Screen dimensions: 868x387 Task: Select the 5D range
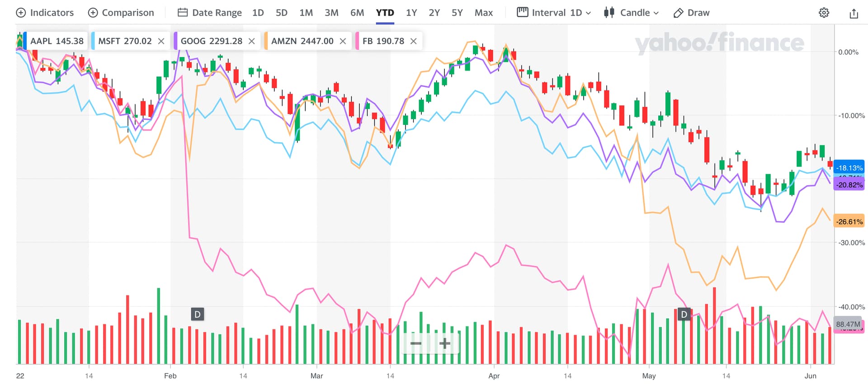tap(281, 13)
